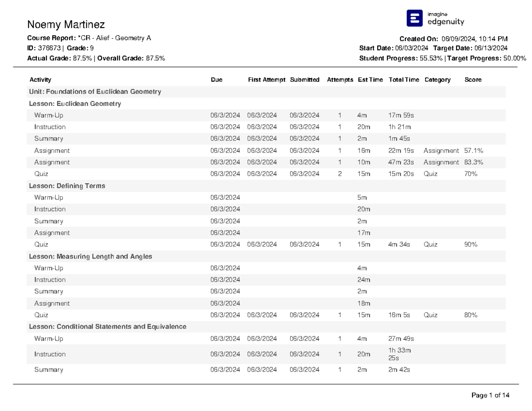Select the Quiz row scoring 80%
The width and height of the screenshot is (532, 411).
coord(266,315)
